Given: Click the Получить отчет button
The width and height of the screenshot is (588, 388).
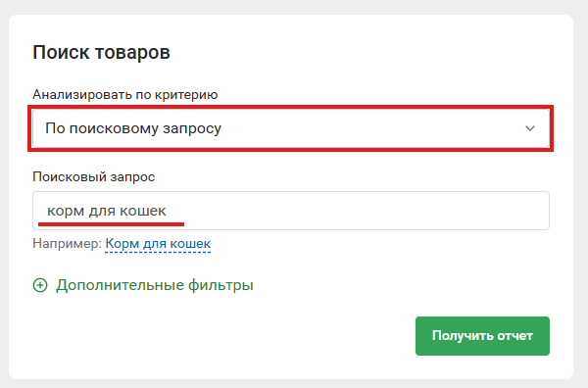Looking at the screenshot, I should tap(482, 336).
